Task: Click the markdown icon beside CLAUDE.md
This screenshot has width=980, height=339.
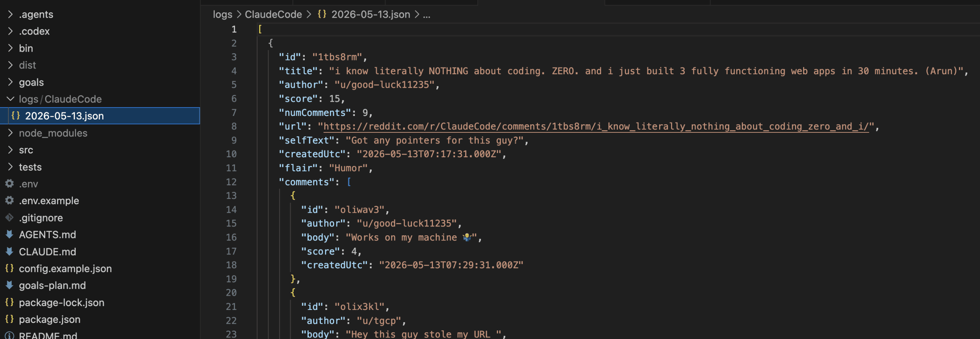Action: pyautogui.click(x=10, y=251)
